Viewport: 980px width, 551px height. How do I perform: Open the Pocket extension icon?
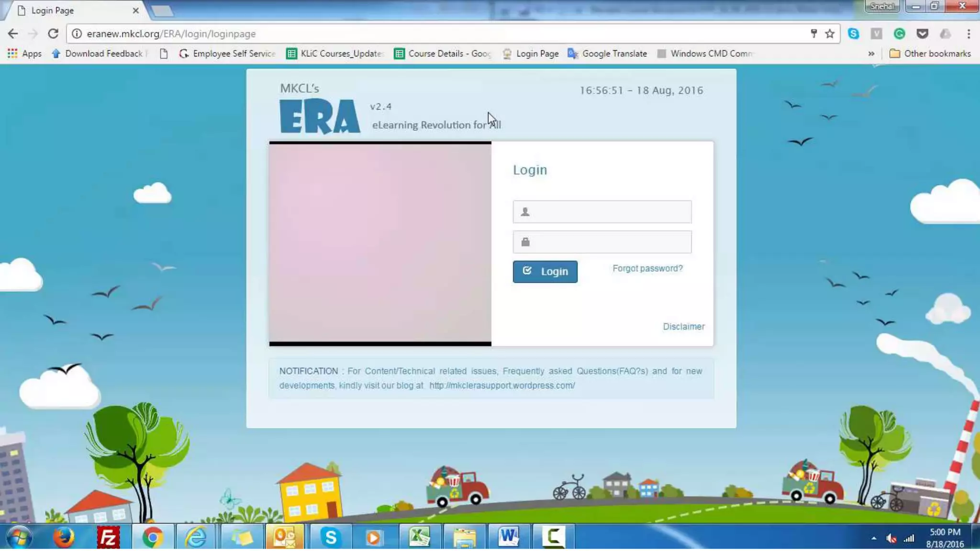(x=922, y=33)
